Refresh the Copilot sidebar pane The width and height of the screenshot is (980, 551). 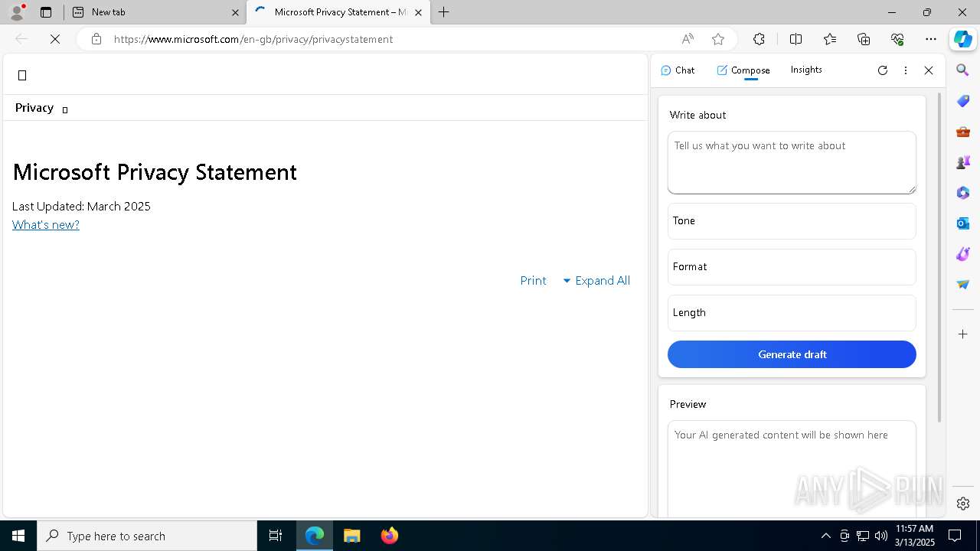pyautogui.click(x=883, y=70)
